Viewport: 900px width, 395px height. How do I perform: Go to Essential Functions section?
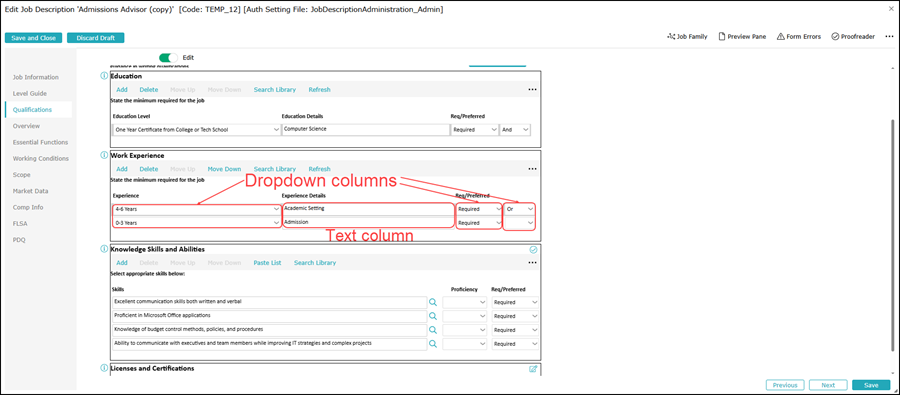40,142
